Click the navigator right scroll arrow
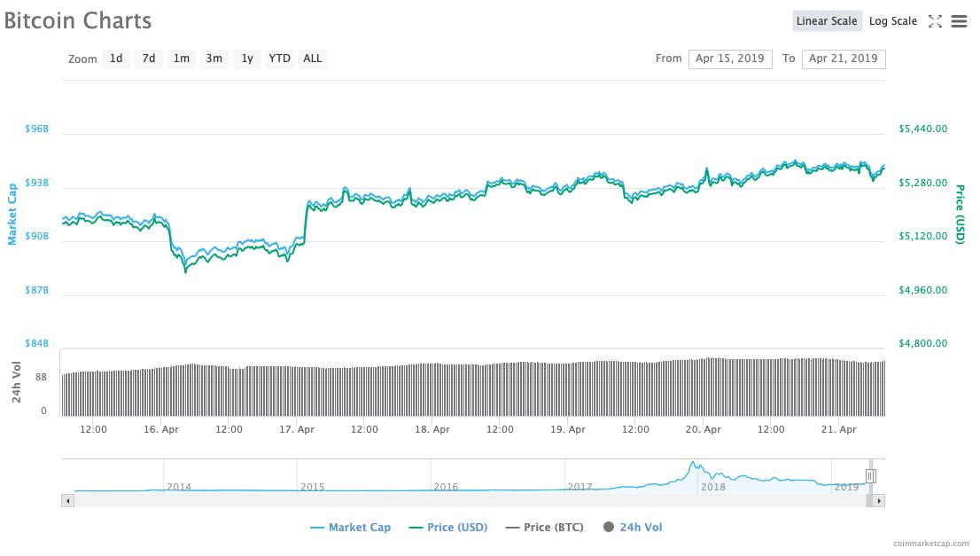The width and height of the screenshot is (980, 556). pos(879,500)
